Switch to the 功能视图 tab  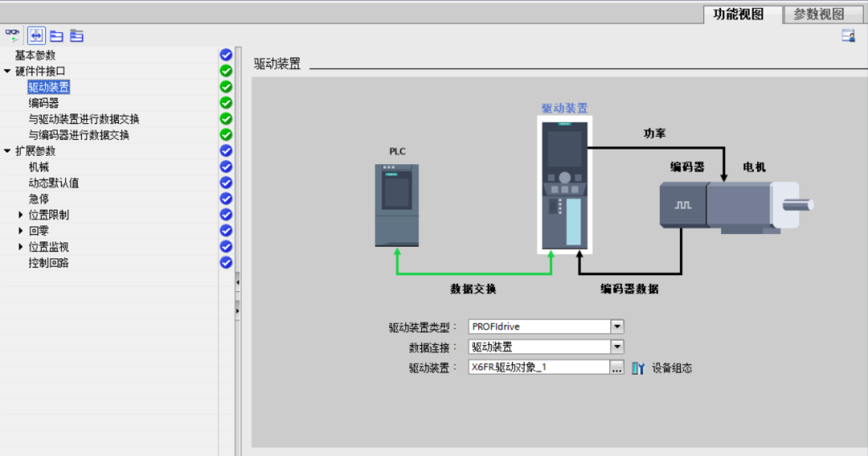coord(739,14)
